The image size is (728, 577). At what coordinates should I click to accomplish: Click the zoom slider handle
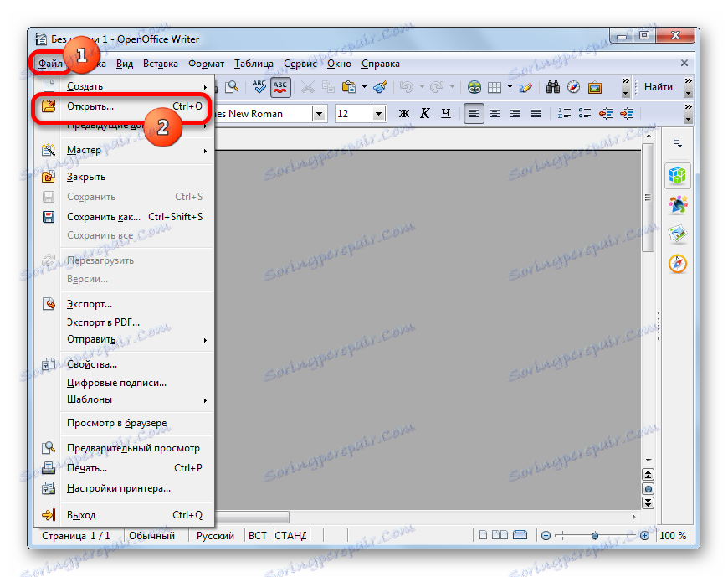click(595, 536)
